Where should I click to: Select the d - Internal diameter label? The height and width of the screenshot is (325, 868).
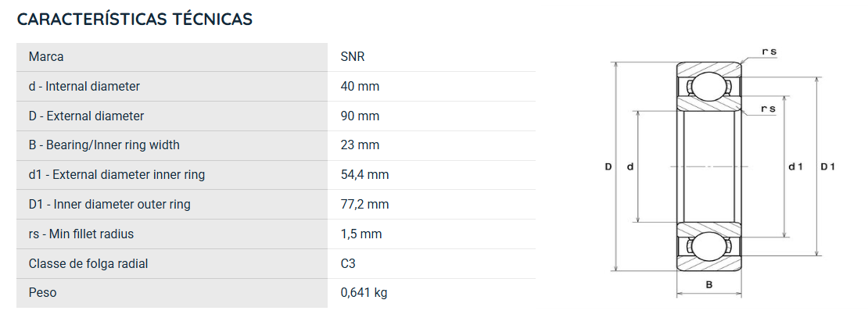coord(84,86)
